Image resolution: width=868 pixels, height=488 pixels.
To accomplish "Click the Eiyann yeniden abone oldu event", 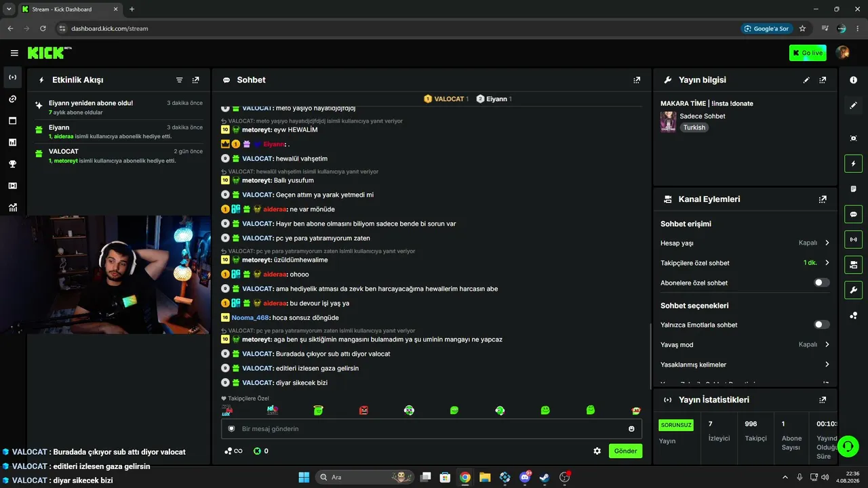I will pos(119,107).
